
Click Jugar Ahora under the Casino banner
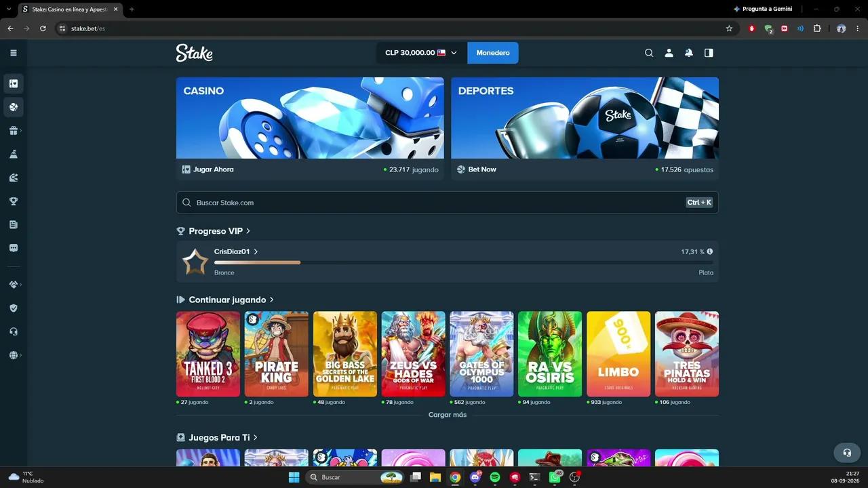tap(208, 169)
